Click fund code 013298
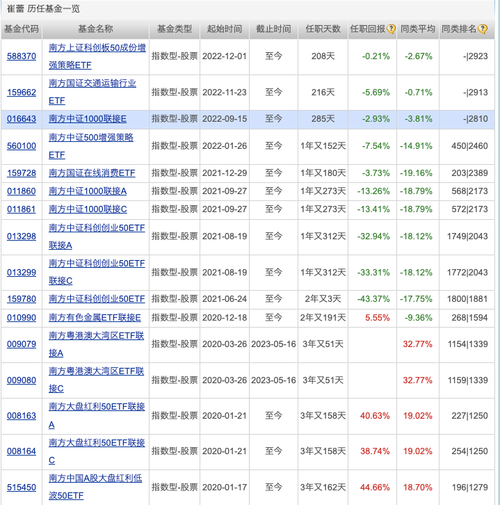The width and height of the screenshot is (500, 505). tap(22, 237)
